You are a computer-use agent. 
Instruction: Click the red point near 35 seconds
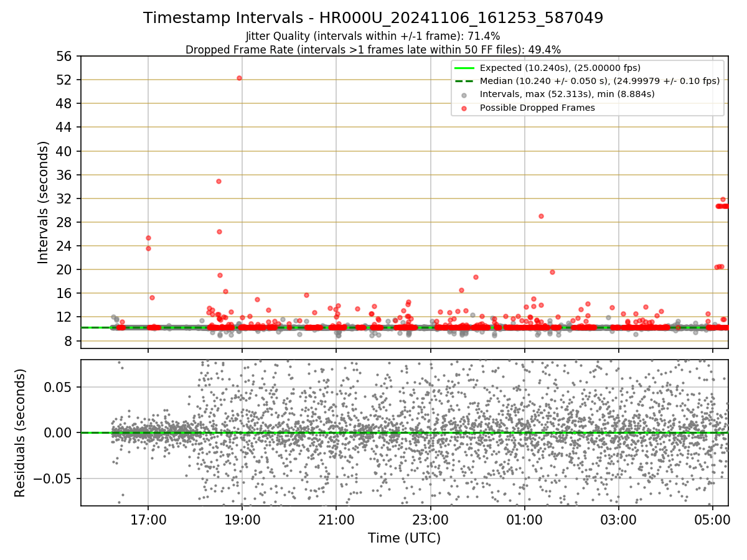tap(218, 181)
